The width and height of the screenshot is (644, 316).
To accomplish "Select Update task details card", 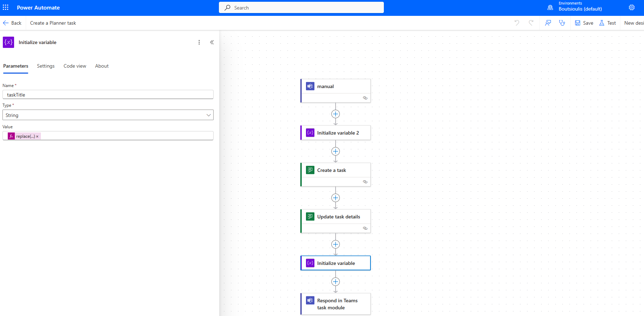I will [336, 221].
